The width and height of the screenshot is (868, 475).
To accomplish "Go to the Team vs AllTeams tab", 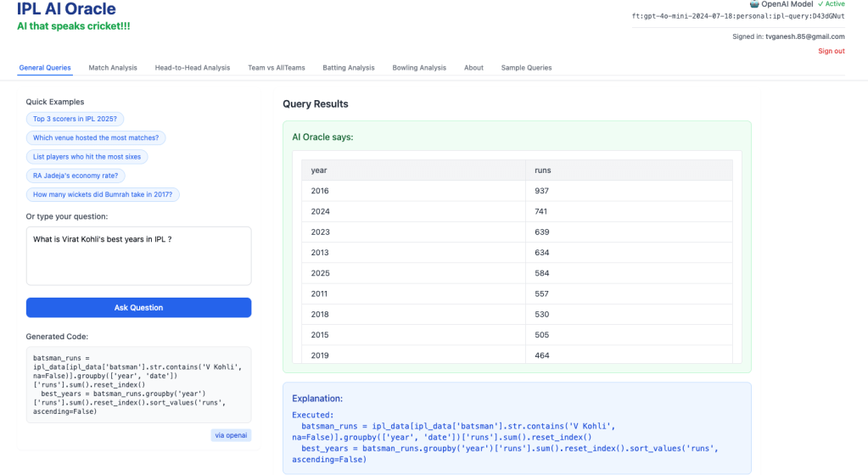I will point(276,68).
